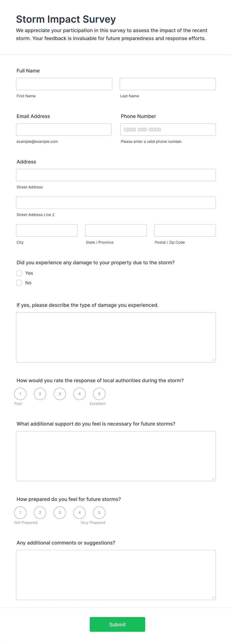The image size is (232, 644).
Task: Select No for property damage question
Action: pyautogui.click(x=19, y=283)
